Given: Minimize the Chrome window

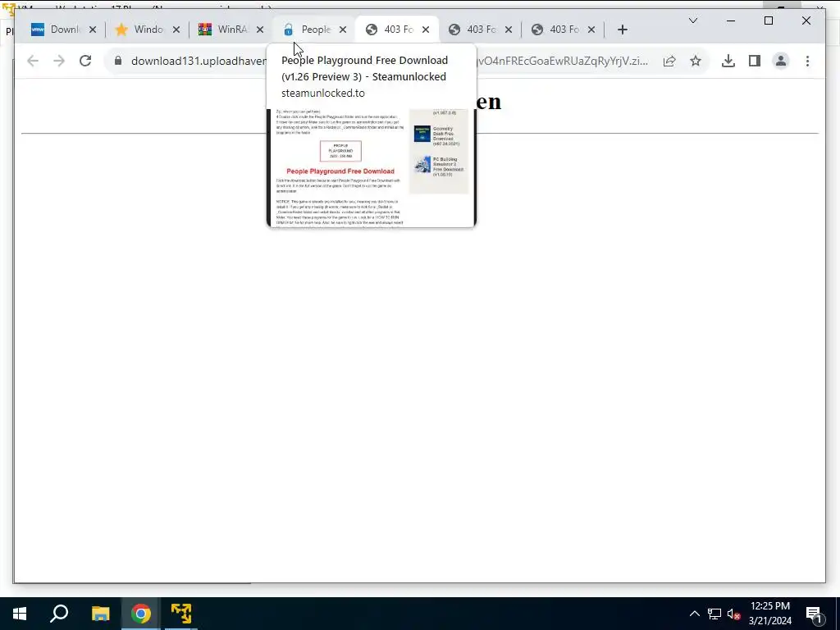Looking at the screenshot, I should 731,21.
